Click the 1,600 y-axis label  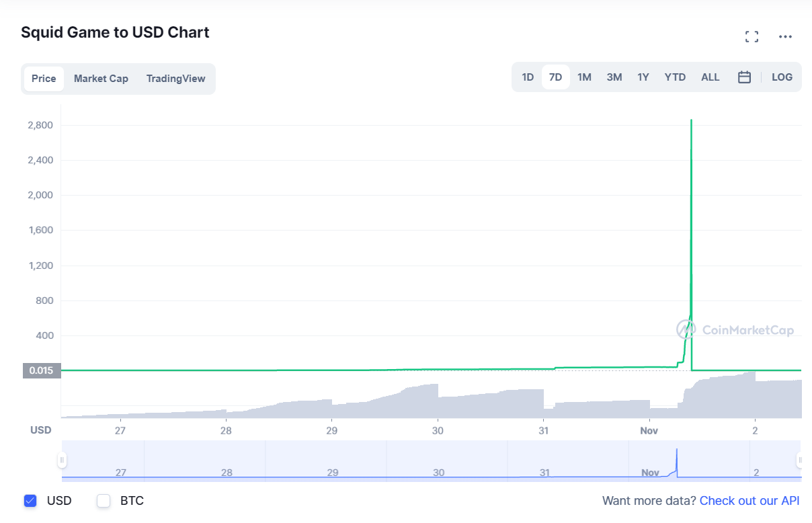tap(40, 230)
